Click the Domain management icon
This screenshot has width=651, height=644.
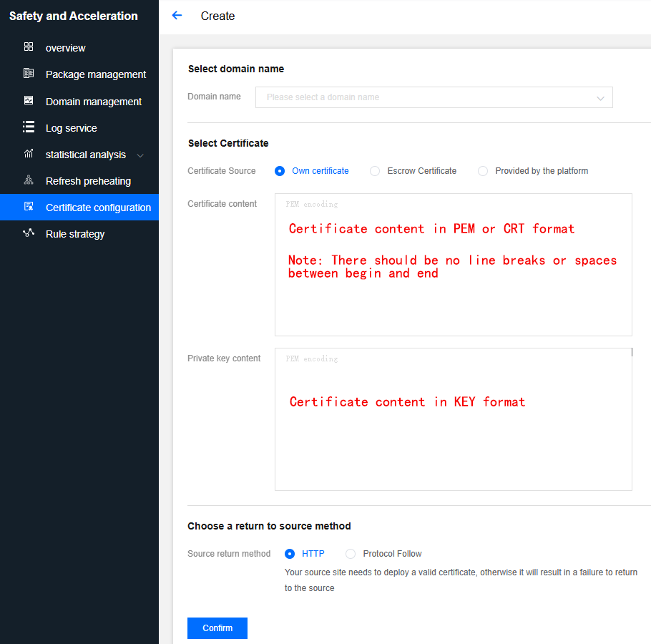(28, 100)
